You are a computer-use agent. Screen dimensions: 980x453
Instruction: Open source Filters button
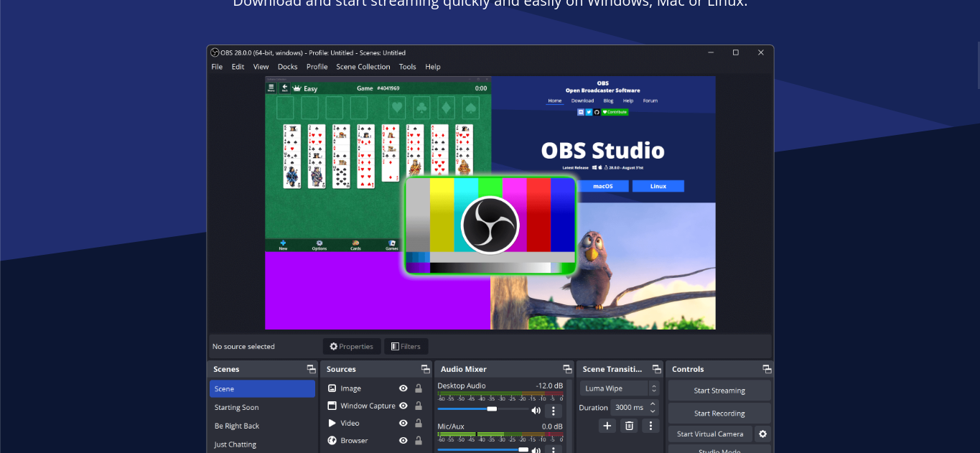tap(406, 346)
